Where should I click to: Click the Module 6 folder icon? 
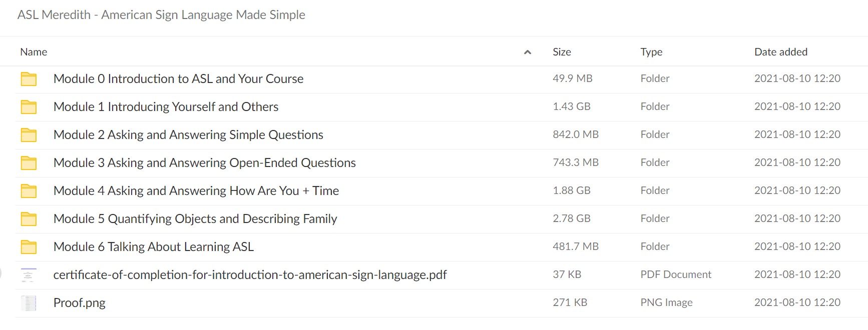point(29,247)
